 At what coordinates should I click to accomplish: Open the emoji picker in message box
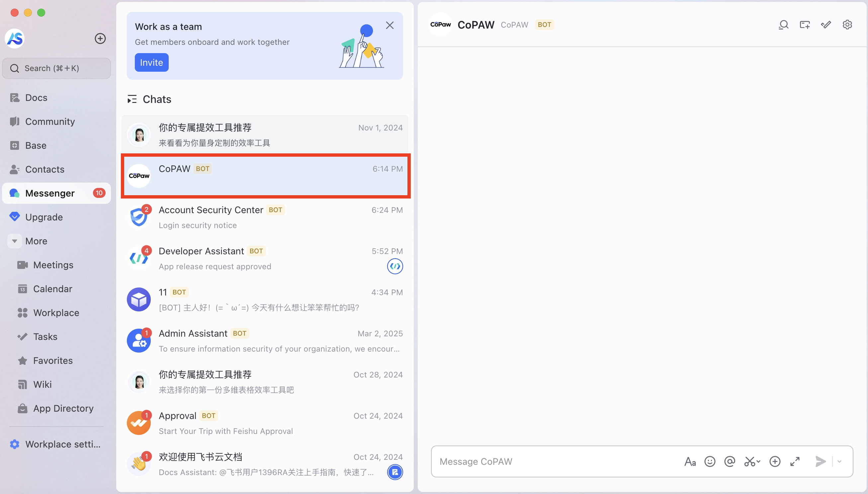(x=710, y=461)
